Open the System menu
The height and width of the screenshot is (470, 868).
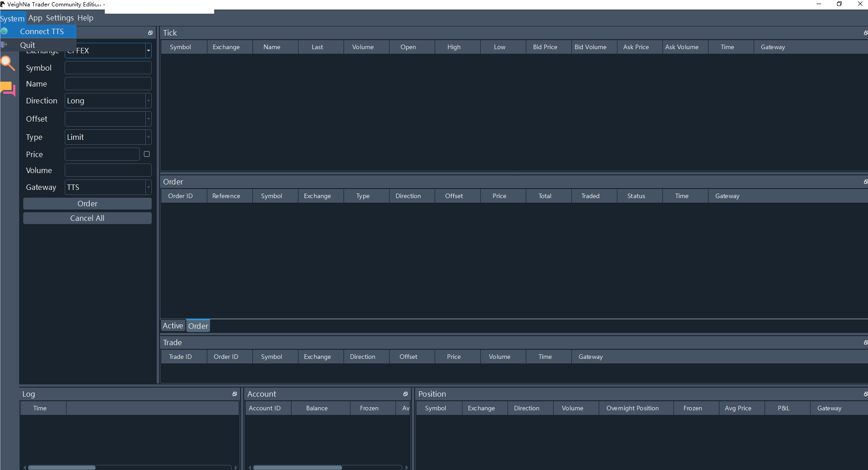tap(12, 18)
